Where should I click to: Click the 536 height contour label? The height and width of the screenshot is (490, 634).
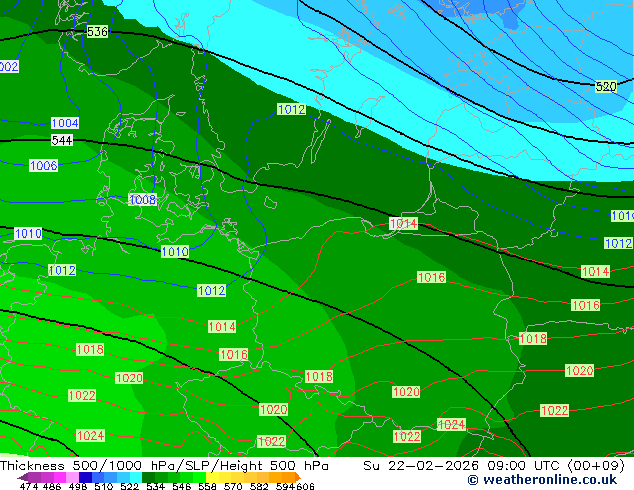[x=97, y=31]
